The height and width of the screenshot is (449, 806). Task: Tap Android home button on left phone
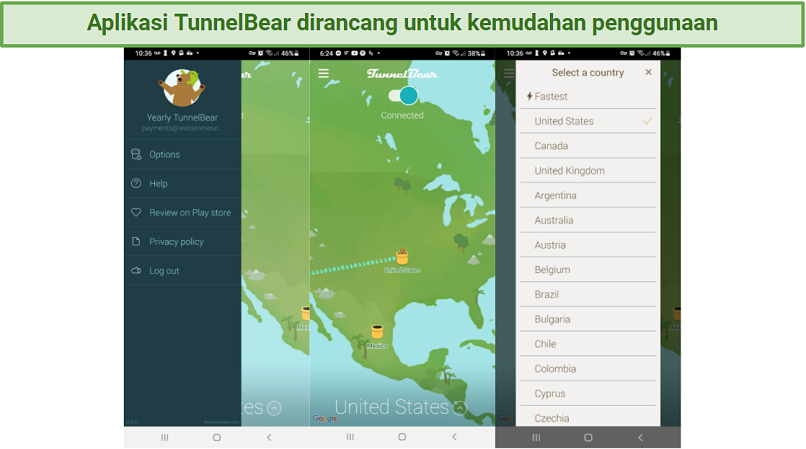[217, 437]
